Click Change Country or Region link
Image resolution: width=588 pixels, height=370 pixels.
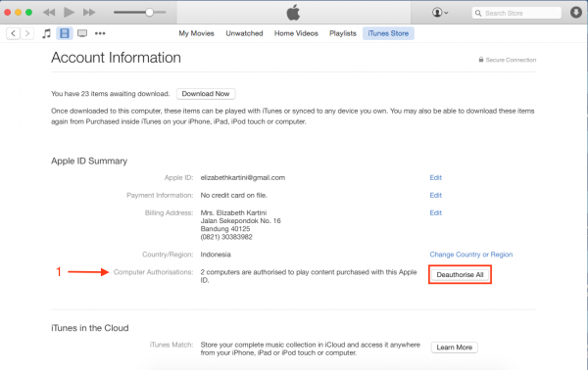click(x=471, y=254)
